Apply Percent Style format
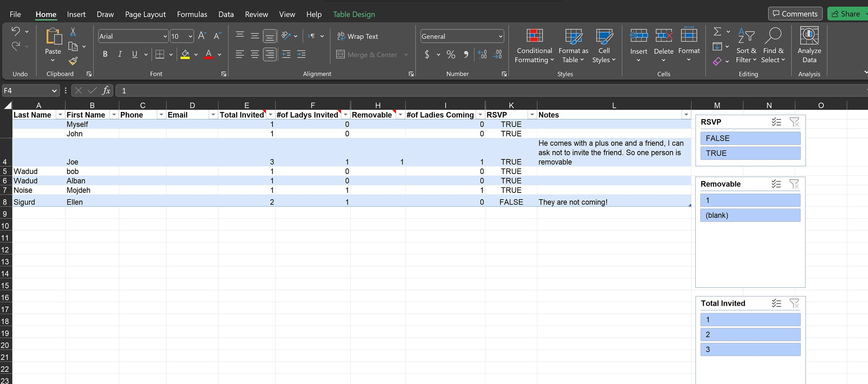 pyautogui.click(x=450, y=54)
